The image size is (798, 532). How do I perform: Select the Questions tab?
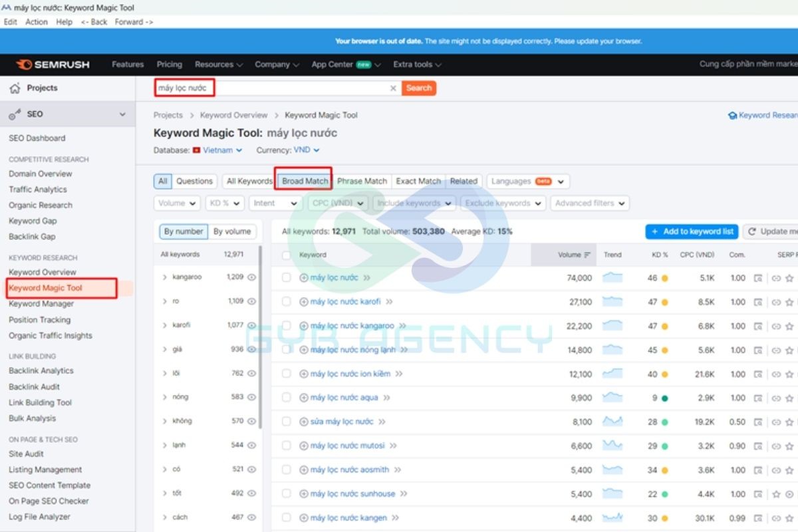click(x=194, y=181)
